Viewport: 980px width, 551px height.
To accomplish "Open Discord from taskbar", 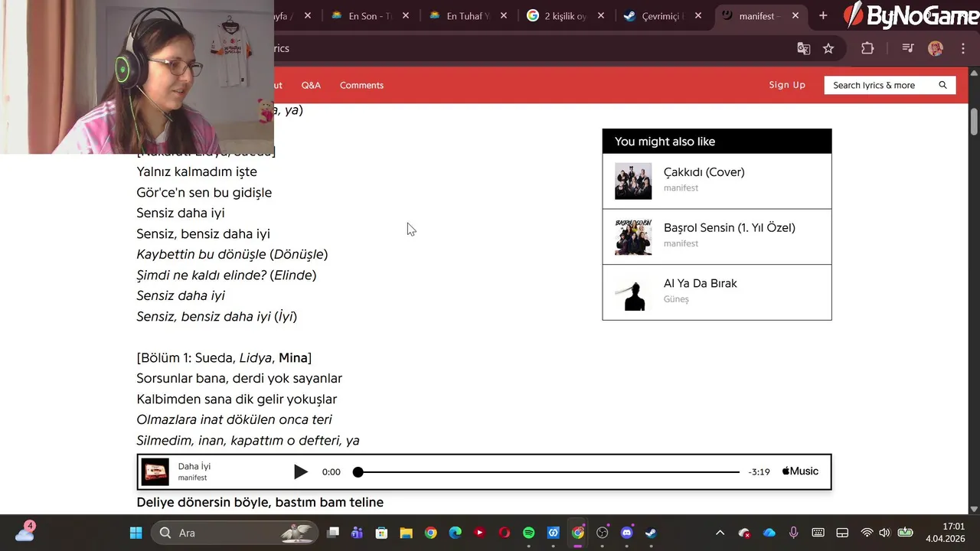I will point(627,533).
